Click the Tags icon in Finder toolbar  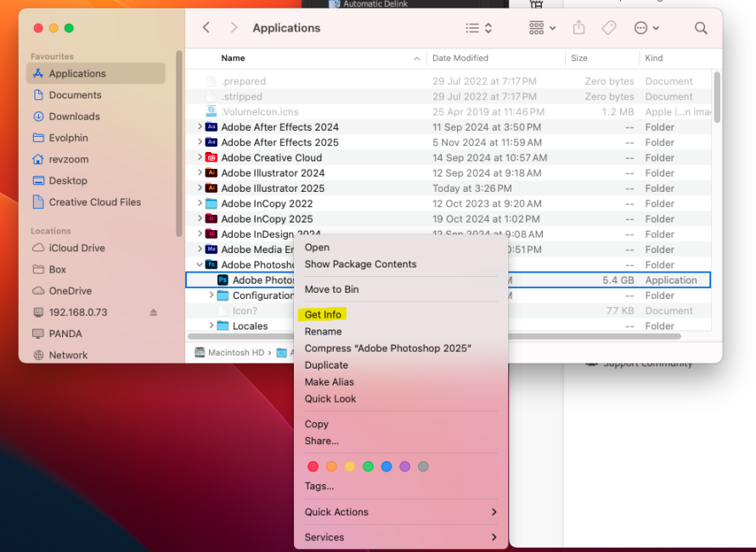coord(609,28)
